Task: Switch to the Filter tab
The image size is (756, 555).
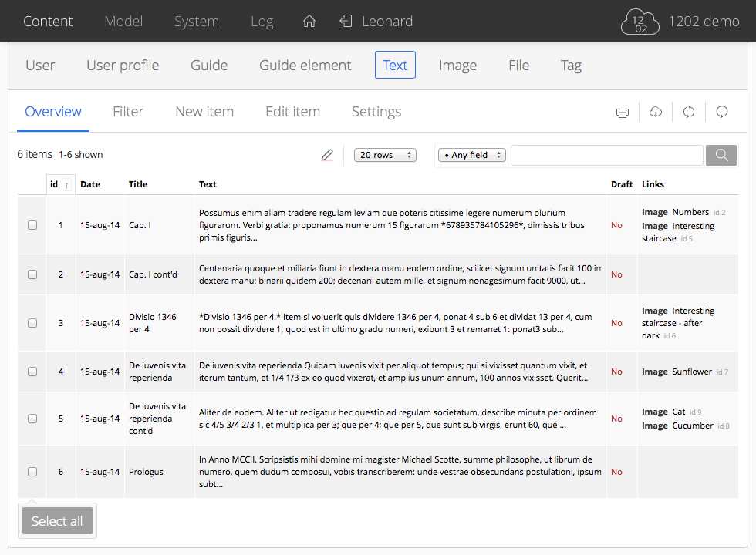Action: (x=128, y=112)
